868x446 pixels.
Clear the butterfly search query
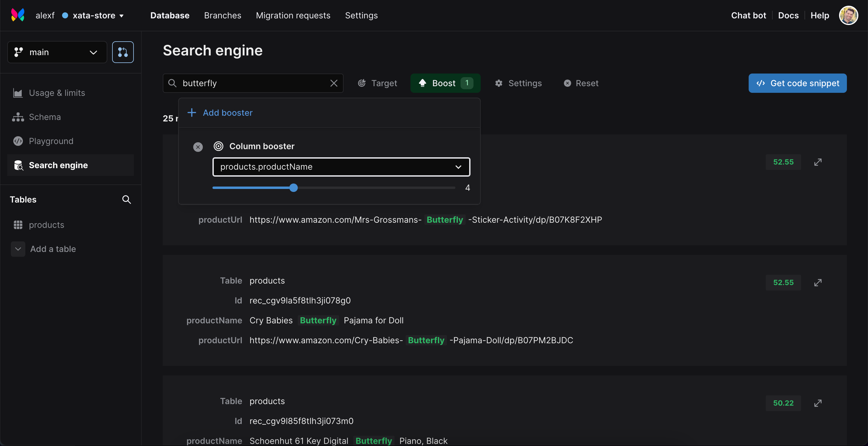(x=334, y=83)
